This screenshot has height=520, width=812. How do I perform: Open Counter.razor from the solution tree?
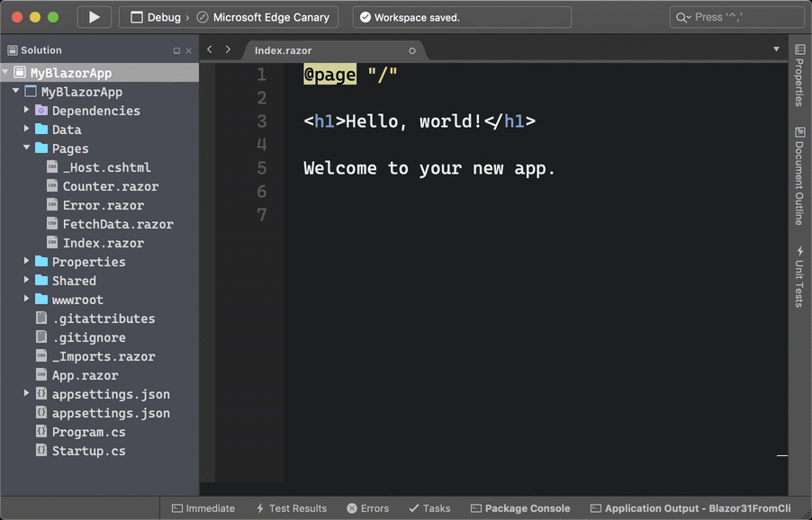click(111, 186)
